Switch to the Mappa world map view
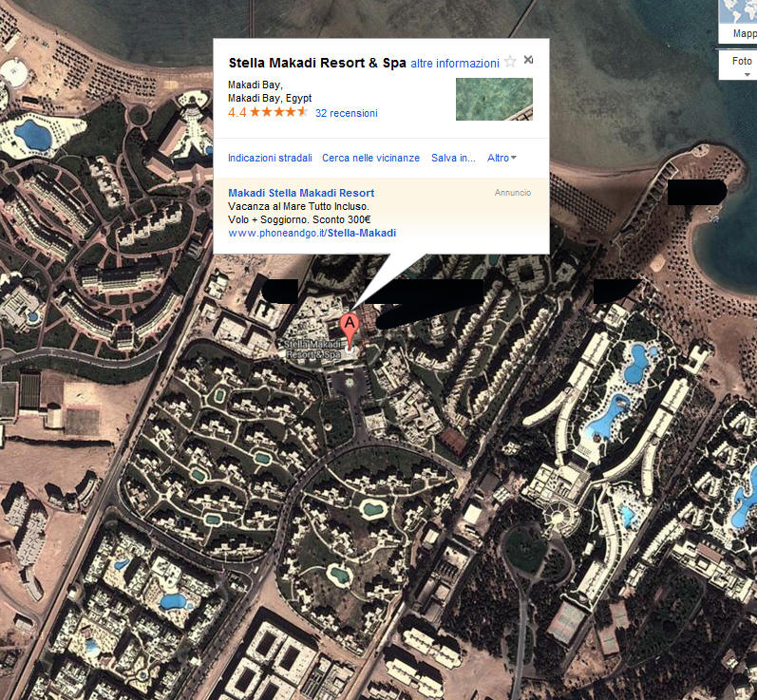 pos(738,20)
